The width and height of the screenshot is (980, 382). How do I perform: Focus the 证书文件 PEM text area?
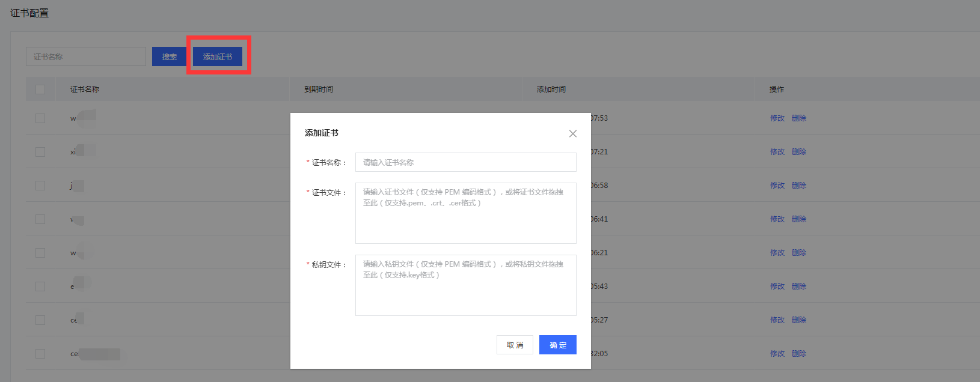[x=466, y=213]
